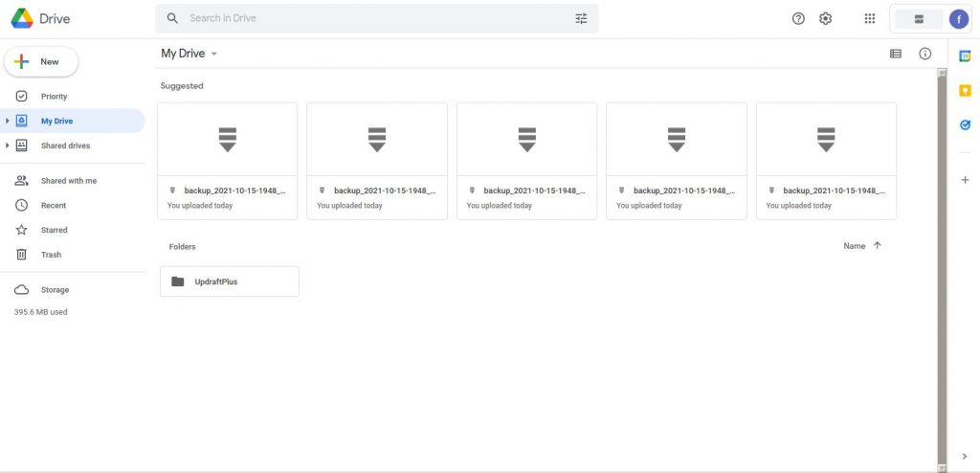Switch to list layout view icon
The image size is (980, 473).
click(x=896, y=54)
